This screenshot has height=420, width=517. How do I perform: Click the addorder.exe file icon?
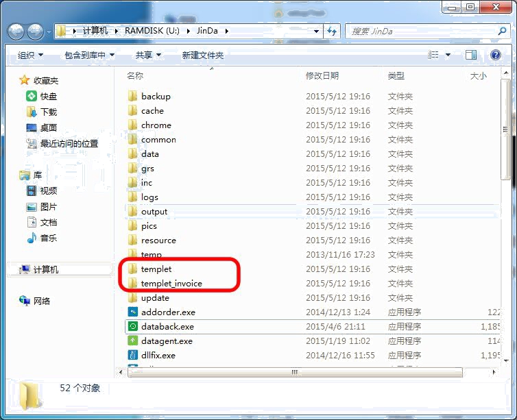pyautogui.click(x=133, y=312)
